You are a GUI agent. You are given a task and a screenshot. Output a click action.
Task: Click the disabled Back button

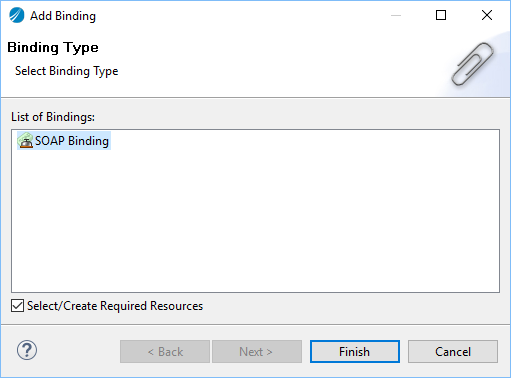point(165,351)
